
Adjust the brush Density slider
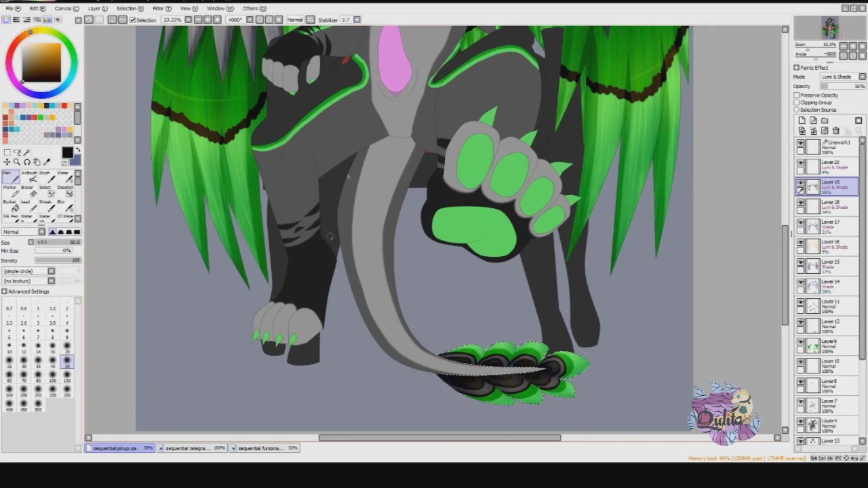point(58,260)
